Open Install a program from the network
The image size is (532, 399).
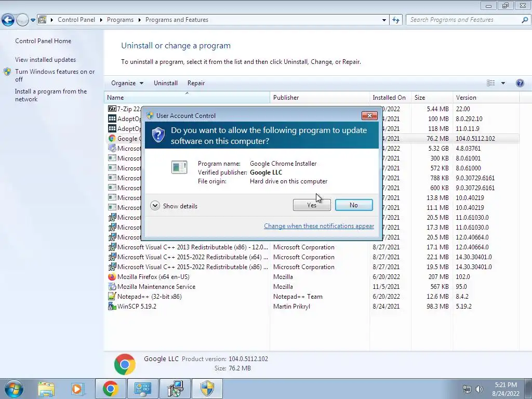point(51,95)
